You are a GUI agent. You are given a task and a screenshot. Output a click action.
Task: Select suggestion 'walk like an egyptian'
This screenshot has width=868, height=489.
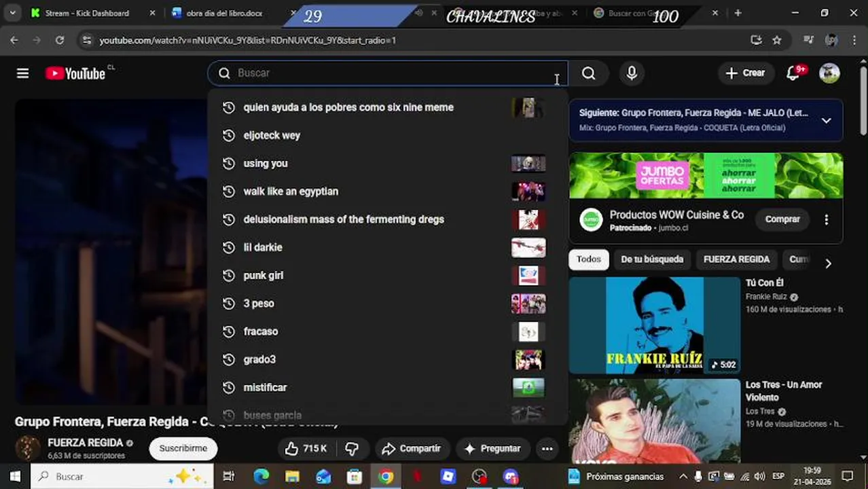coord(387,192)
